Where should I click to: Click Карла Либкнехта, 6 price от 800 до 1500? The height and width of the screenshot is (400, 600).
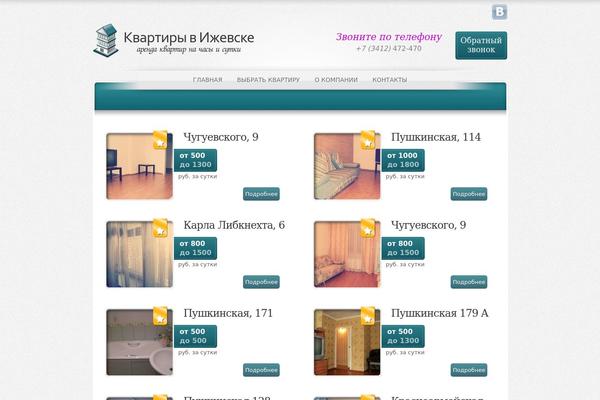(196, 248)
